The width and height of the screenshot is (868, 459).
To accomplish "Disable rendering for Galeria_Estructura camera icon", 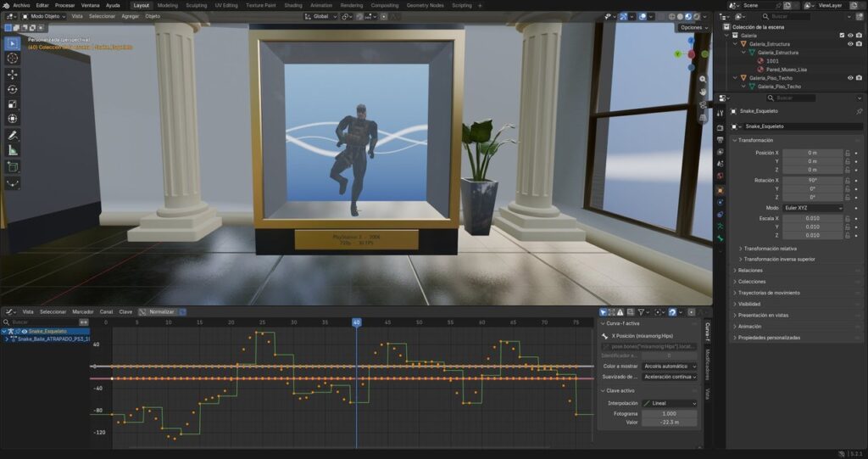I will pyautogui.click(x=860, y=44).
